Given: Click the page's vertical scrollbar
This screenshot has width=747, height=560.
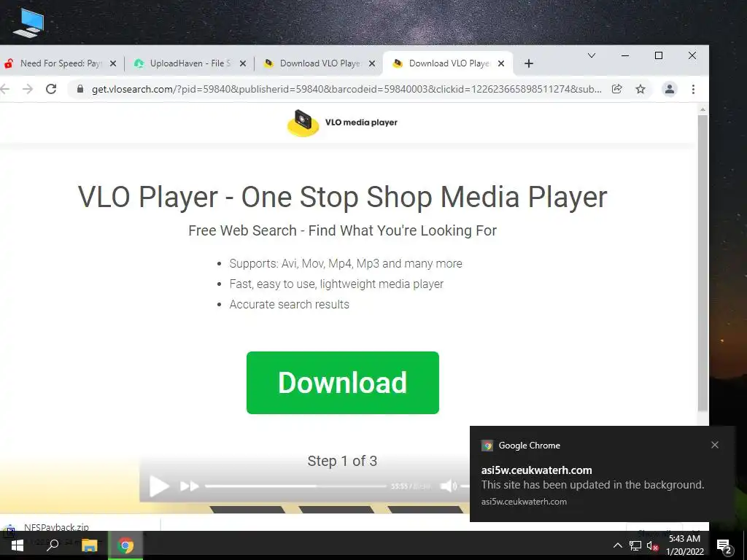Looking at the screenshot, I should click(703, 262).
